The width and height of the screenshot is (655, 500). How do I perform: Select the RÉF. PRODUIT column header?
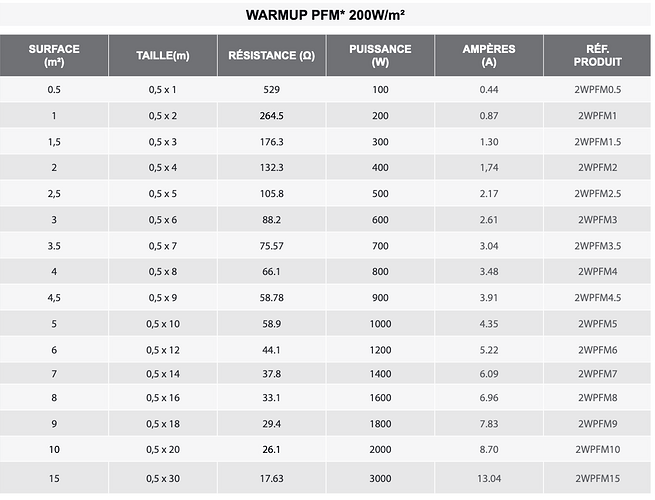[597, 56]
